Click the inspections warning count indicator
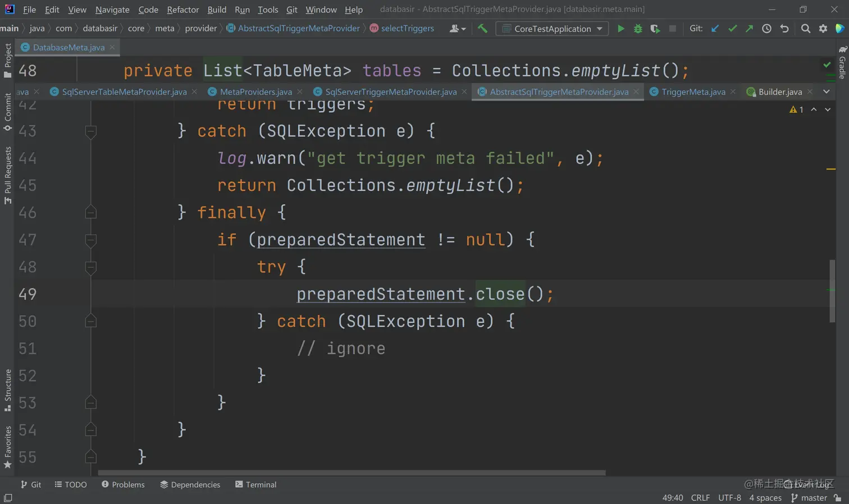 pos(796,109)
